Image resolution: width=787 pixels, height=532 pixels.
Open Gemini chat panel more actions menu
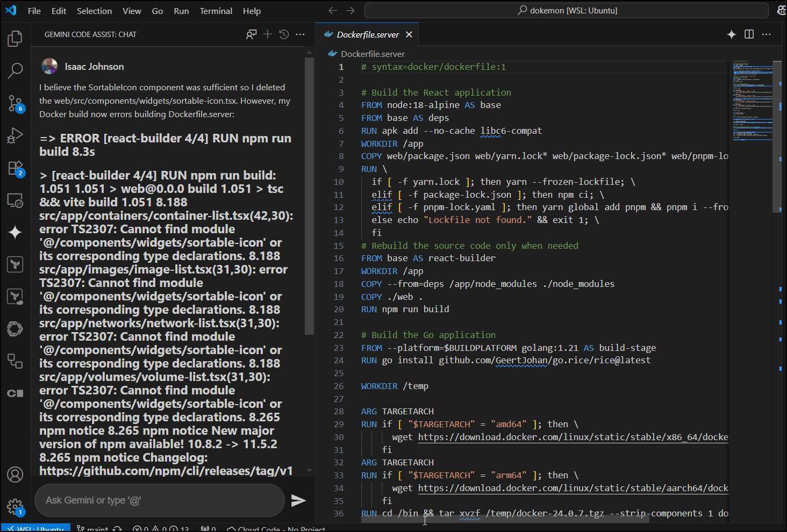(x=301, y=34)
